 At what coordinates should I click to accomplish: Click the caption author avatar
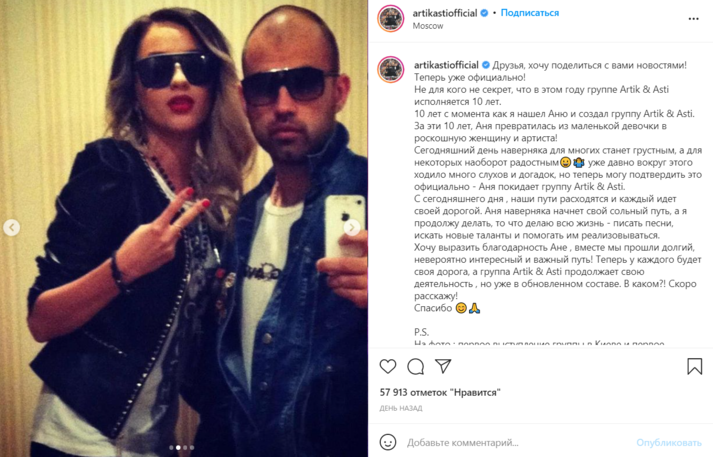coord(391,69)
